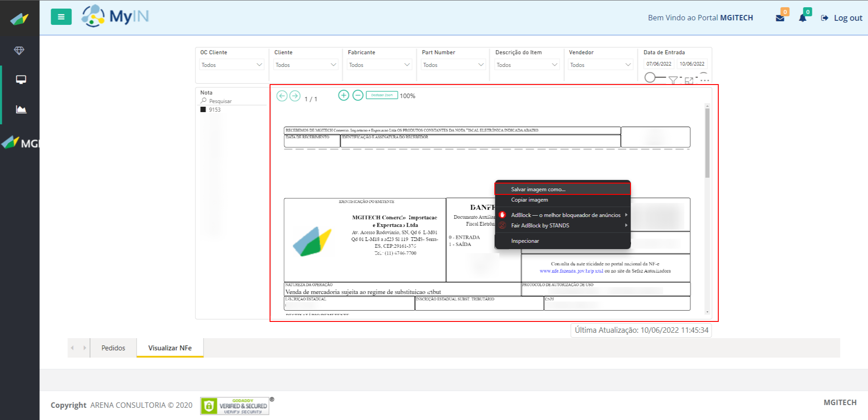Open the monitor icon in sidebar
This screenshot has height=420, width=868.
pyautogui.click(x=21, y=80)
